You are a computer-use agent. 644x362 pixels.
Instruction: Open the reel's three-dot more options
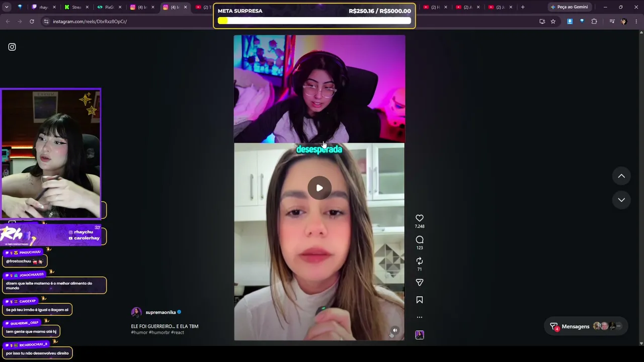pos(420,317)
